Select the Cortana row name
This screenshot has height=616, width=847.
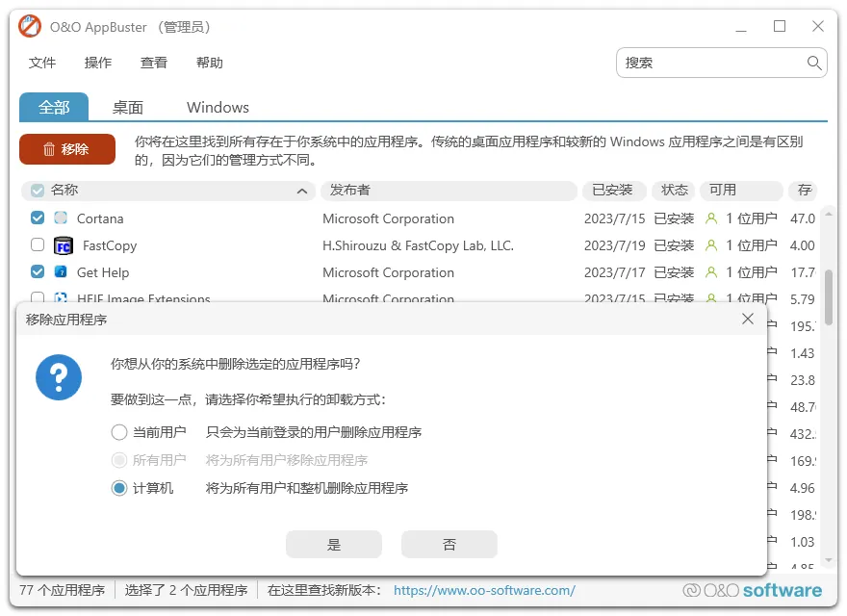point(100,218)
